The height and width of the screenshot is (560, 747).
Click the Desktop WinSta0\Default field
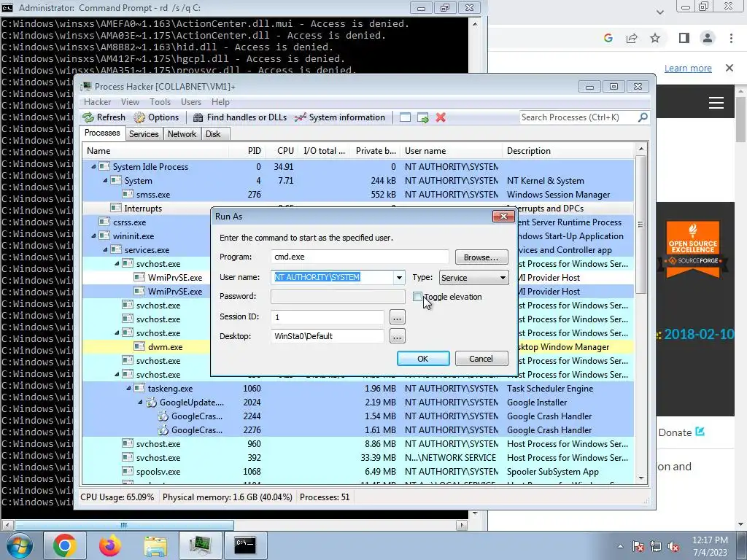pos(328,336)
